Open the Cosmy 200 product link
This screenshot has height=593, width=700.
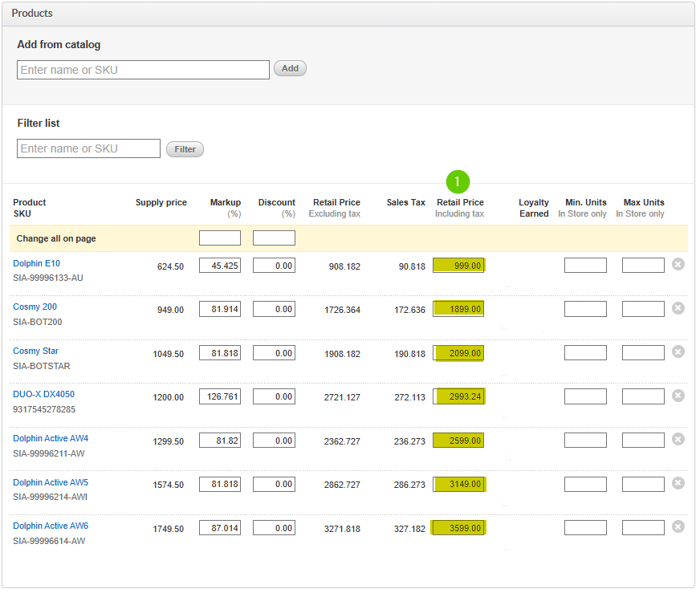(x=35, y=307)
